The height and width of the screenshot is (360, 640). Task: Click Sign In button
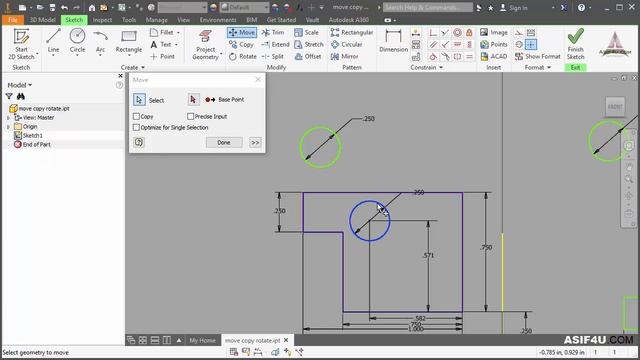514,7
